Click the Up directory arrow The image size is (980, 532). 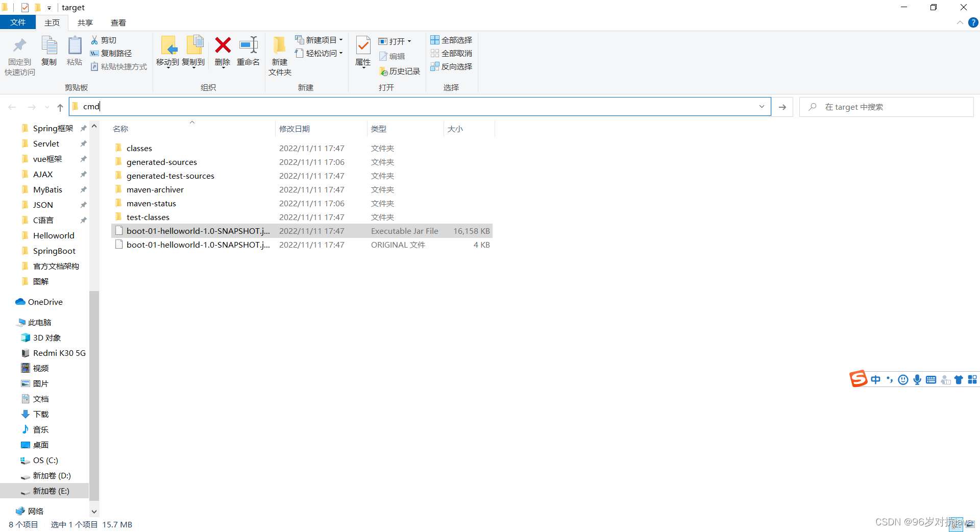60,107
